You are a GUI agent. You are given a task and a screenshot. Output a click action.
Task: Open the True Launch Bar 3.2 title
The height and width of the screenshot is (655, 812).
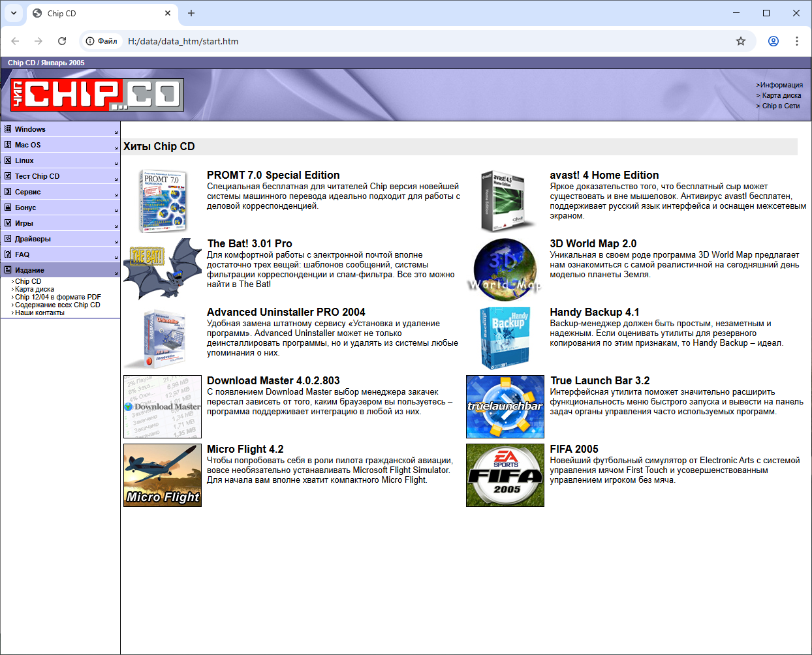point(600,380)
